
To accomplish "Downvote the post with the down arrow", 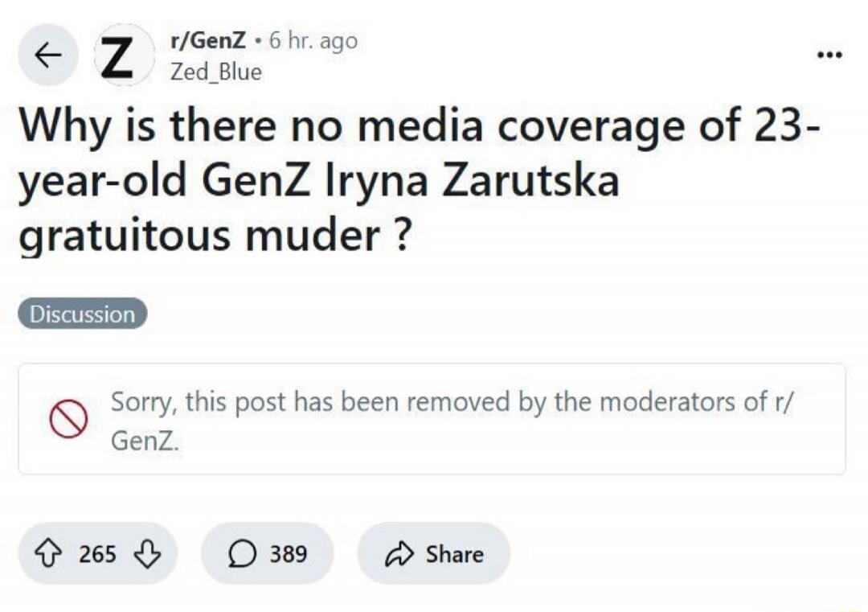I will pyautogui.click(x=147, y=553).
